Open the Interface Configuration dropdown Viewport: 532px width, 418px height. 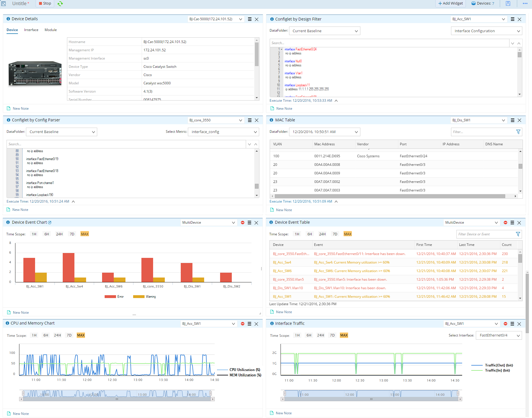tap(486, 31)
